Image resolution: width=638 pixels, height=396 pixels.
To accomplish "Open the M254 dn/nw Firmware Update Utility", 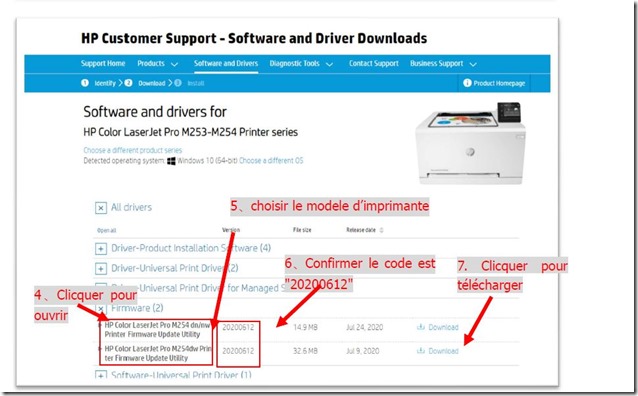I will 157,330.
